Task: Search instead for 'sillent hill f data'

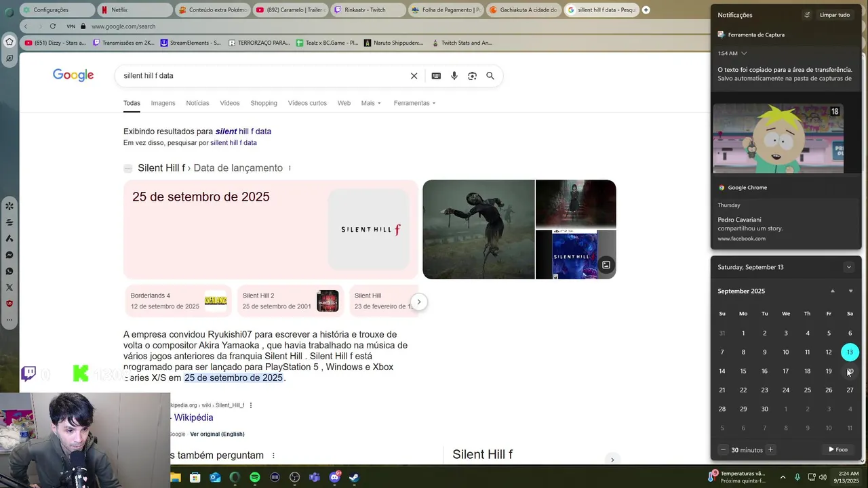Action: (233, 143)
